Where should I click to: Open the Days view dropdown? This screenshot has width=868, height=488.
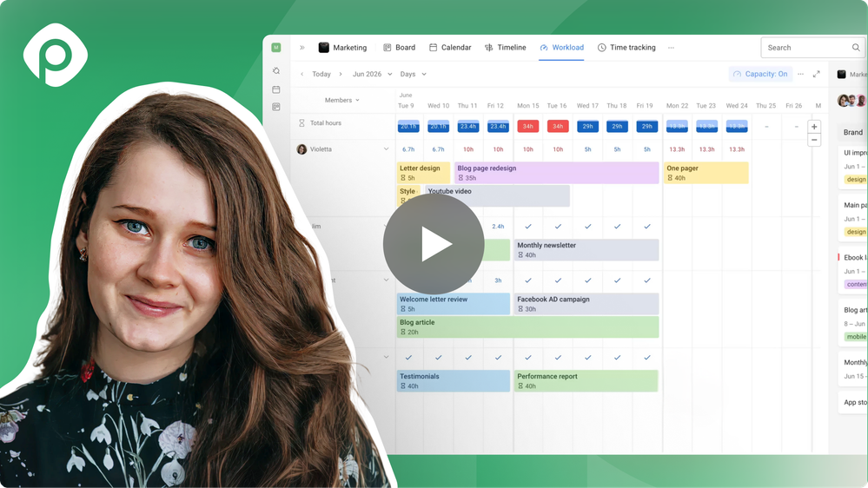pos(414,74)
